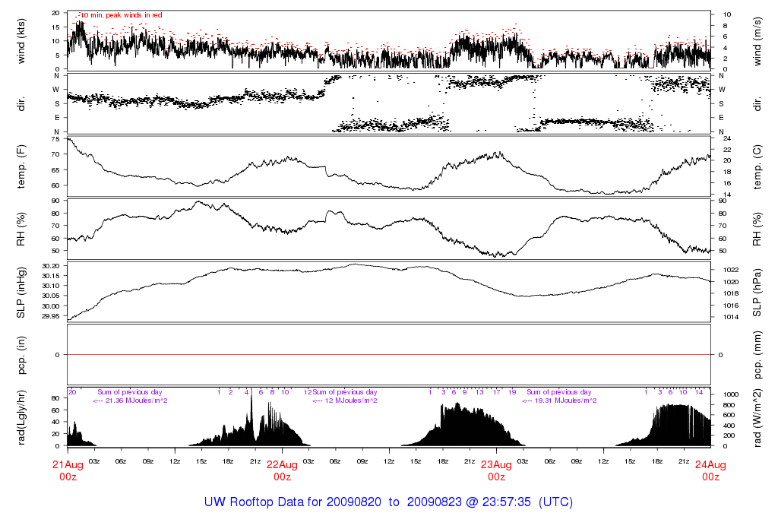778x532 pixels.
Task: Click the 'pcp. (mm)' axis label
Action: pos(757,355)
